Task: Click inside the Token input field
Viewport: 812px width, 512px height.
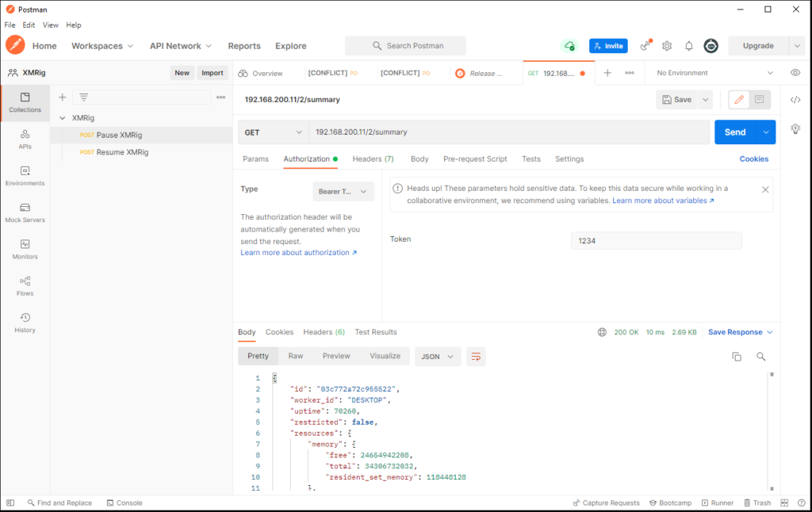Action: 657,239
